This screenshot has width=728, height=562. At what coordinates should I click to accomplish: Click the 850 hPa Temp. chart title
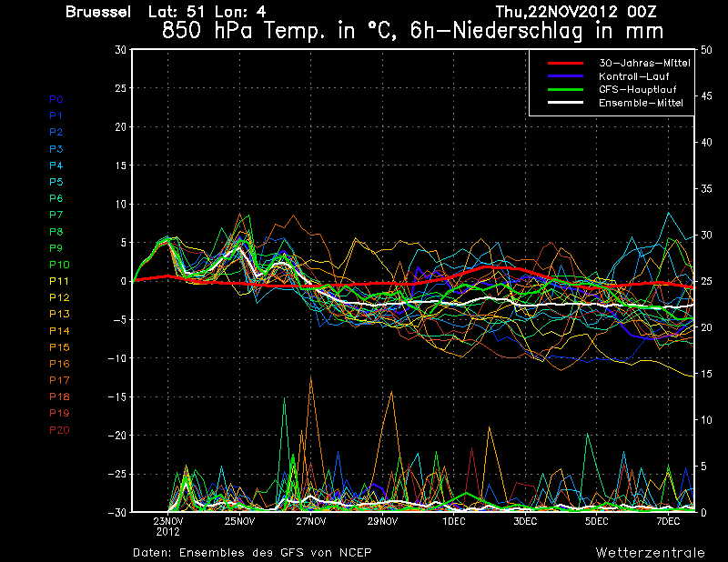[x=412, y=29]
